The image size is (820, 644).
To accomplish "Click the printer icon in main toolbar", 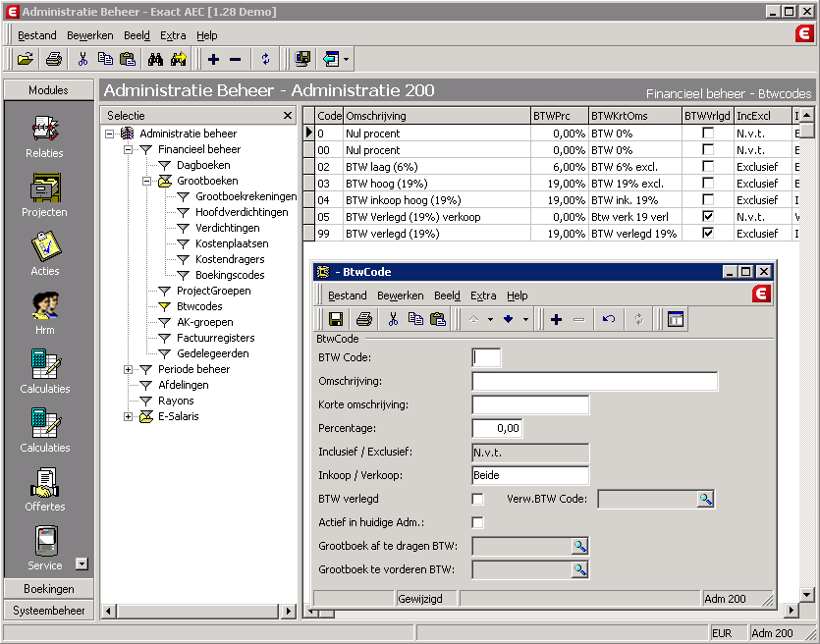I will [x=54, y=59].
